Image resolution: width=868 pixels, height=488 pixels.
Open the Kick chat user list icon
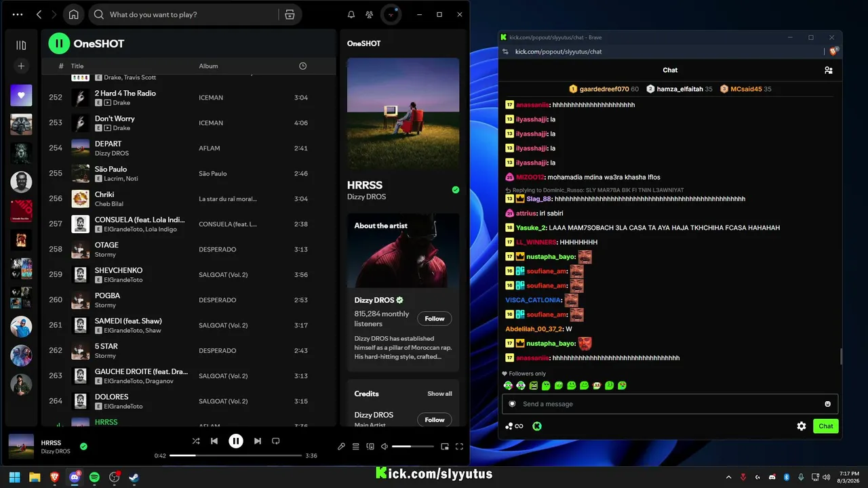(828, 70)
